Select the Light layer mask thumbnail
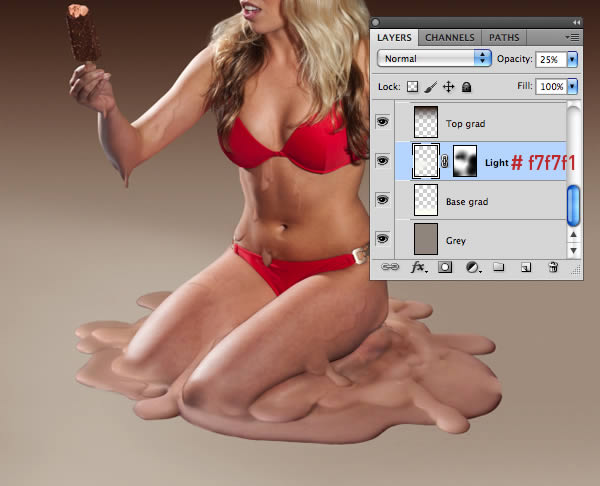Image resolution: width=600 pixels, height=486 pixels. click(x=465, y=161)
